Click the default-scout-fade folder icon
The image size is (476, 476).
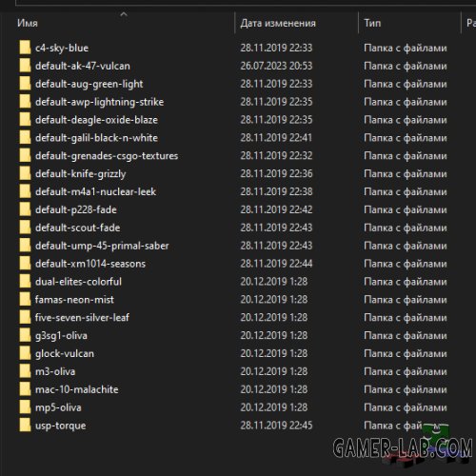point(25,228)
